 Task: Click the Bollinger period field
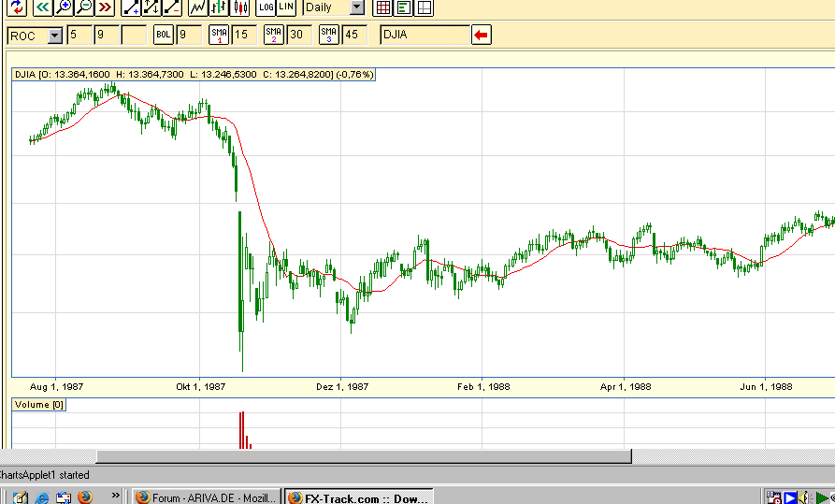[x=190, y=36]
